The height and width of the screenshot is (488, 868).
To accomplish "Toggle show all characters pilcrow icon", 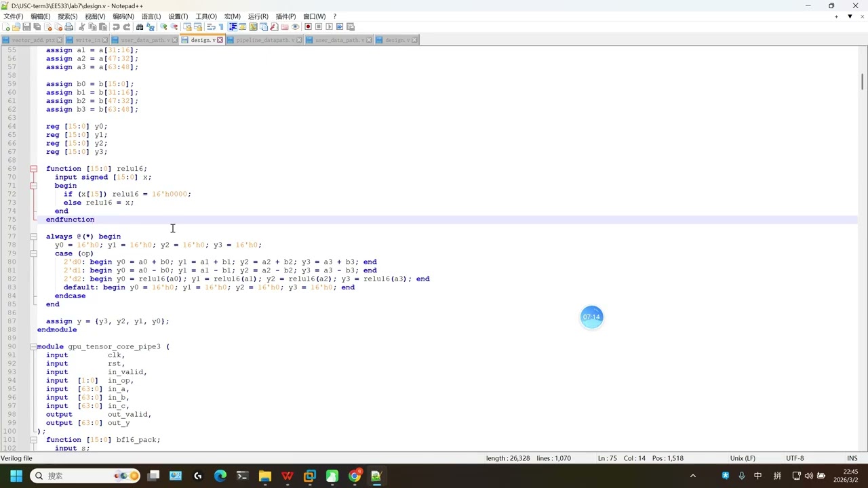I will pos(221,27).
